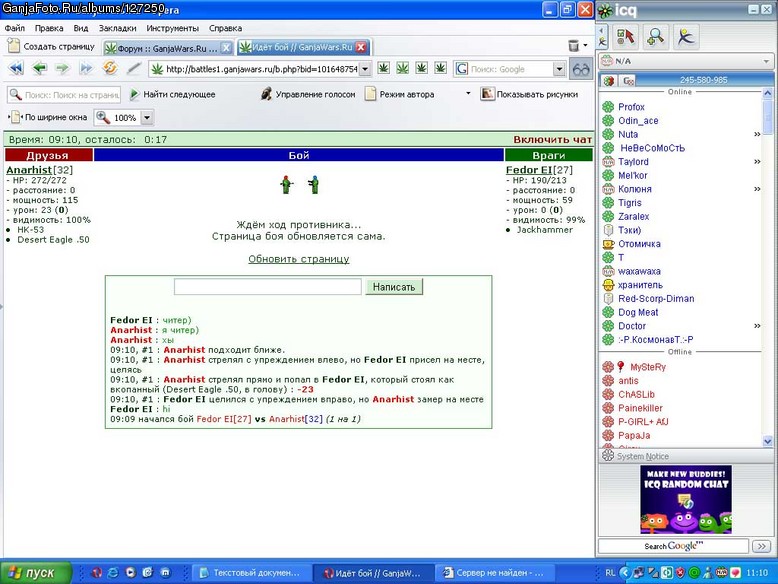The image size is (778, 584).
Task: Click the reload page icon
Action: point(110,68)
